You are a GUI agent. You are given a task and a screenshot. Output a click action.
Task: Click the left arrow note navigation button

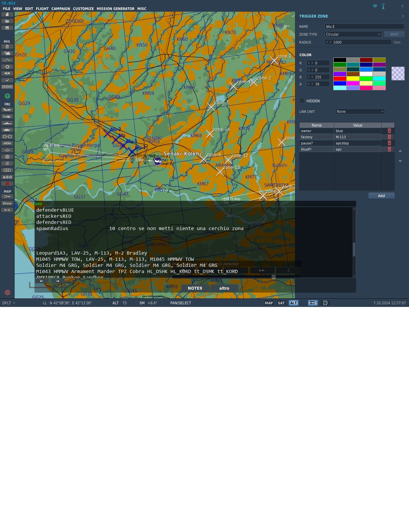coord(41,281)
